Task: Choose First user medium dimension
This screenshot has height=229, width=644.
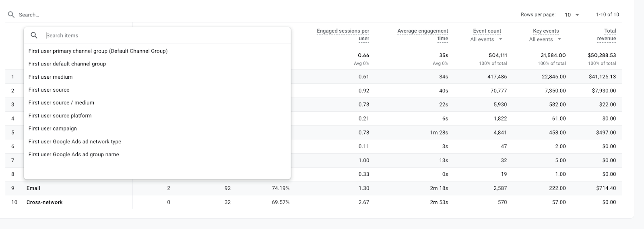Action: click(51, 77)
